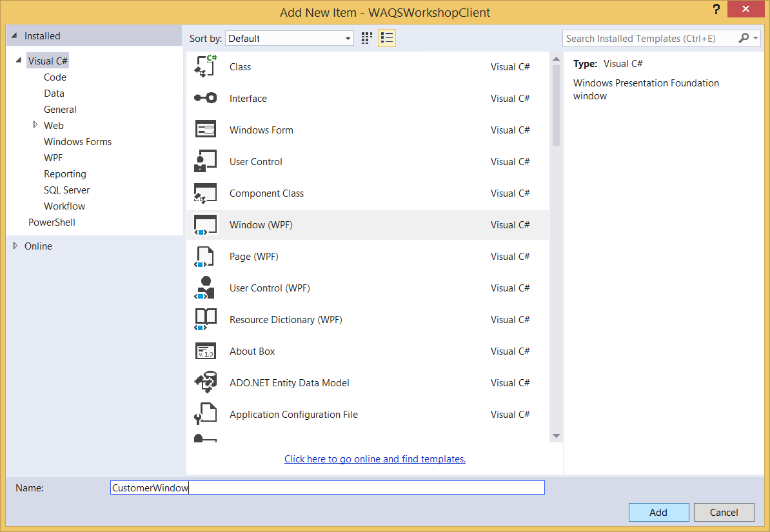
Task: Select the Interface template icon
Action: click(205, 98)
